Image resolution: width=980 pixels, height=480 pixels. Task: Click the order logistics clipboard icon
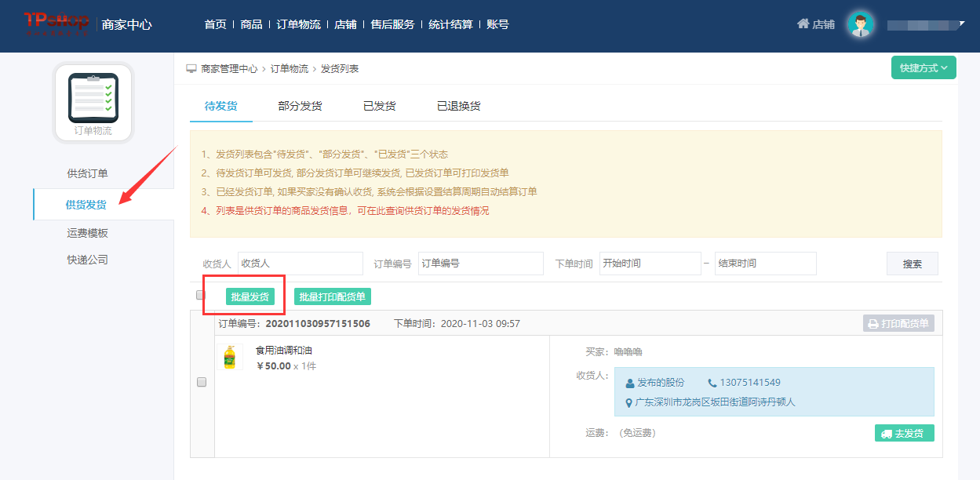pyautogui.click(x=93, y=98)
